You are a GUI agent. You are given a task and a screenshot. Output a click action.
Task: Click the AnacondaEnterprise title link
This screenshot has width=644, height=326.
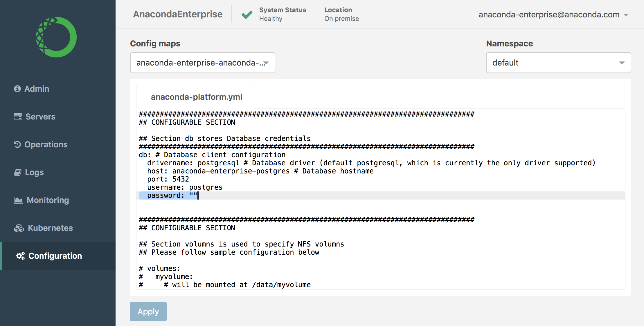(x=178, y=14)
